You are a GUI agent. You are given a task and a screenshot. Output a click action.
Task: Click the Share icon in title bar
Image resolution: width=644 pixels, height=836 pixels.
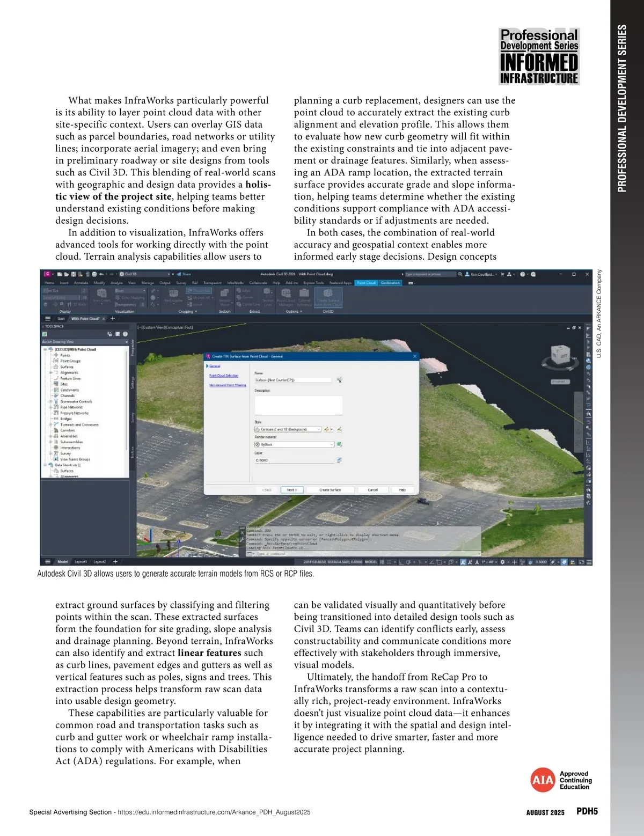pos(184,274)
